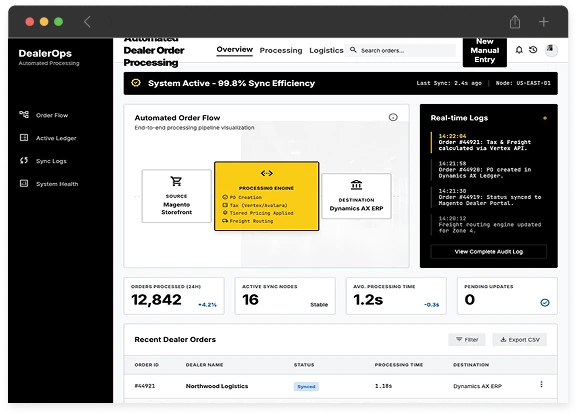Focus the Search orders input field

point(401,50)
